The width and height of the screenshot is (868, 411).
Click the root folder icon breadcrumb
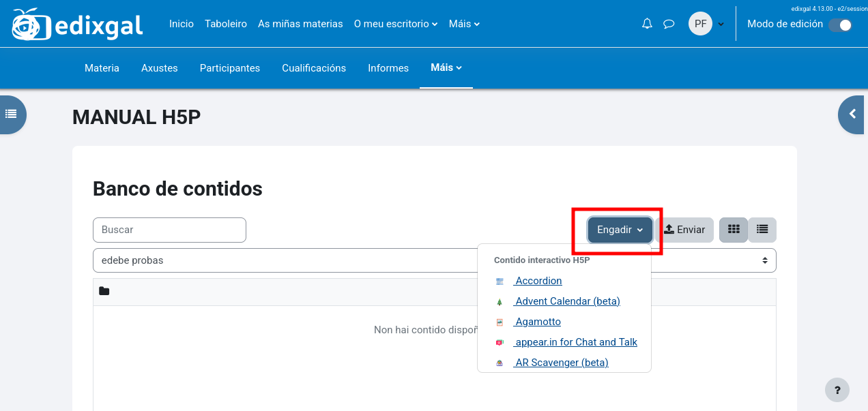tap(104, 292)
